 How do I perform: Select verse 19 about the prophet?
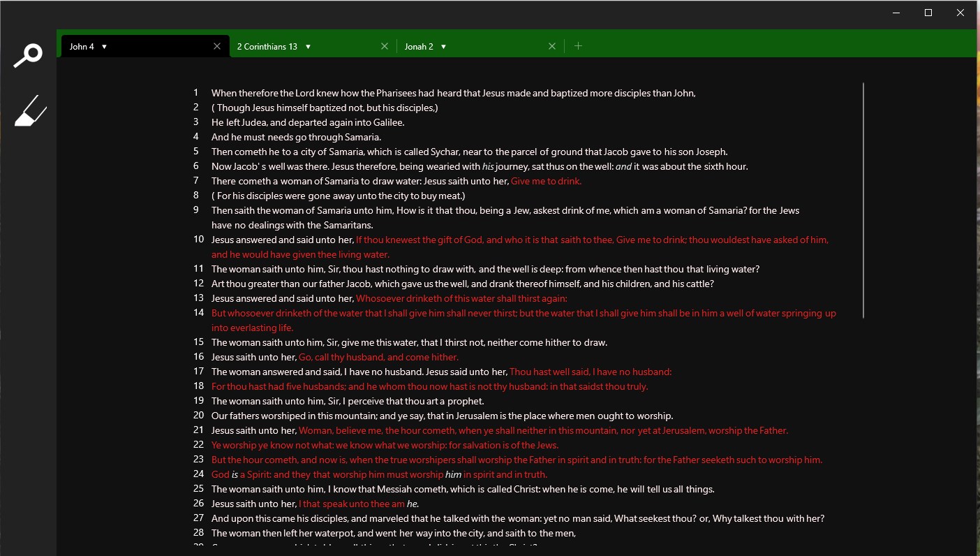click(348, 400)
